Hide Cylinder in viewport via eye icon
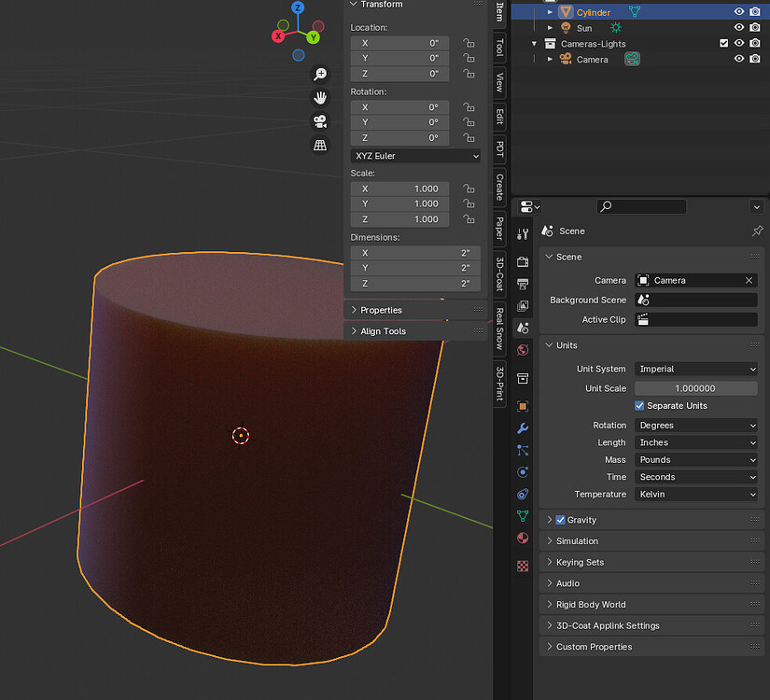This screenshot has height=700, width=770. [x=738, y=12]
